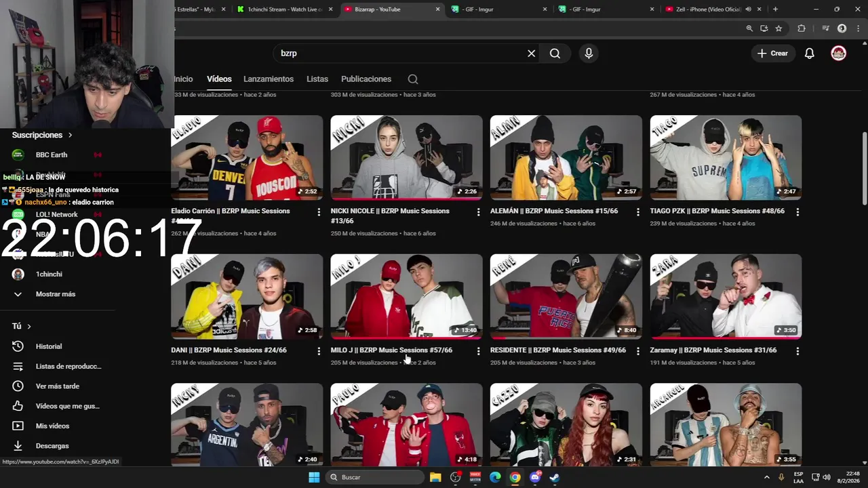Image resolution: width=868 pixels, height=488 pixels.
Task: Switch to the first GIF - Imgur tab
Action: pos(497,9)
